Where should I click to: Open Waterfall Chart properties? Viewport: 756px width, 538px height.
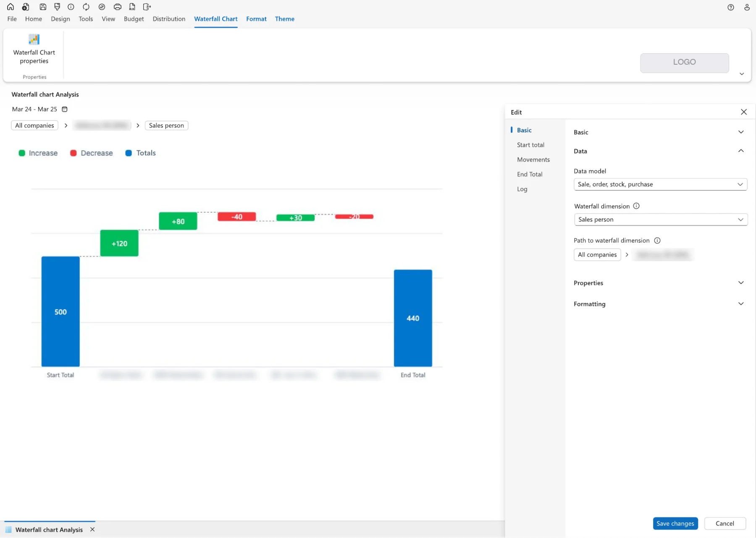[34, 49]
